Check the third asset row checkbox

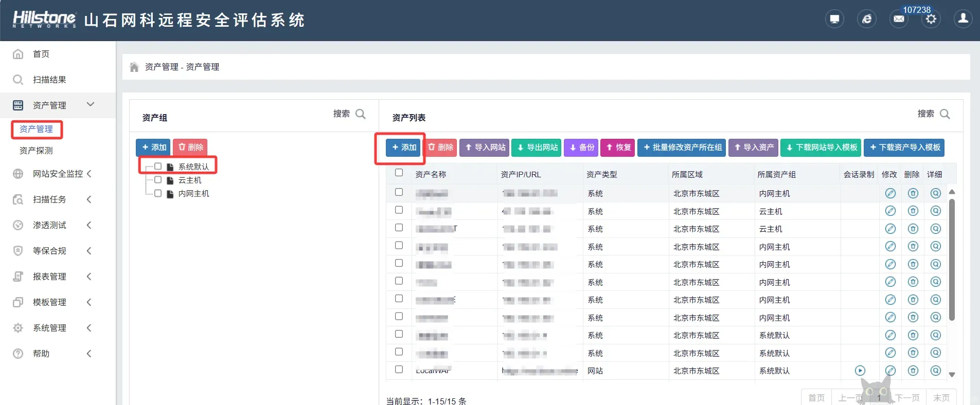click(x=399, y=227)
